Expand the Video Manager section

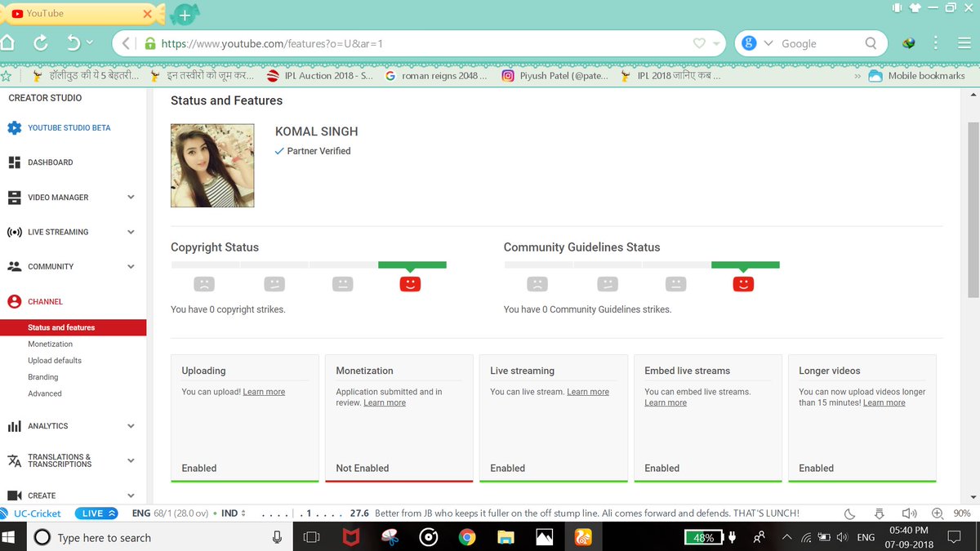[x=131, y=198]
